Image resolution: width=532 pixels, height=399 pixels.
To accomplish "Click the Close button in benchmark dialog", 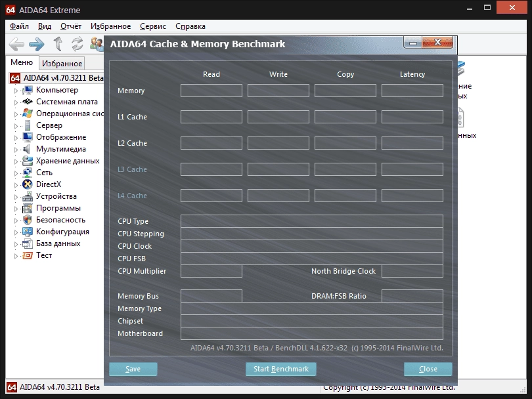I will [428, 369].
